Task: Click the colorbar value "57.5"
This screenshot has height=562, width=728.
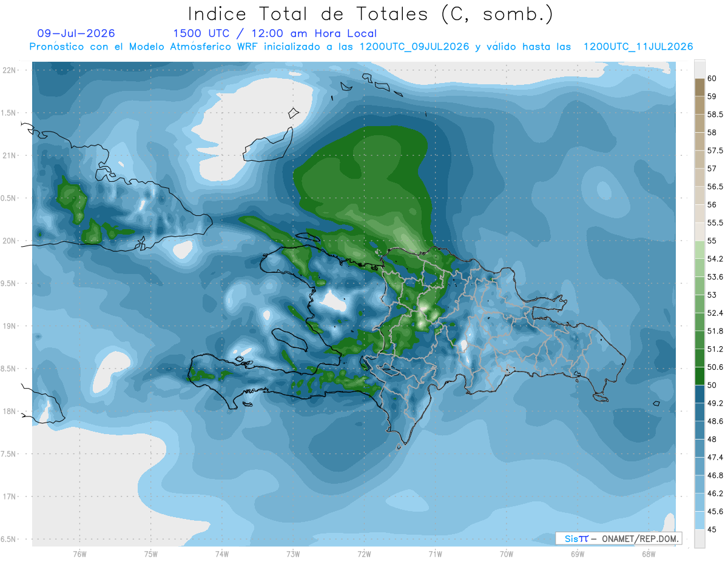Action: point(716,150)
